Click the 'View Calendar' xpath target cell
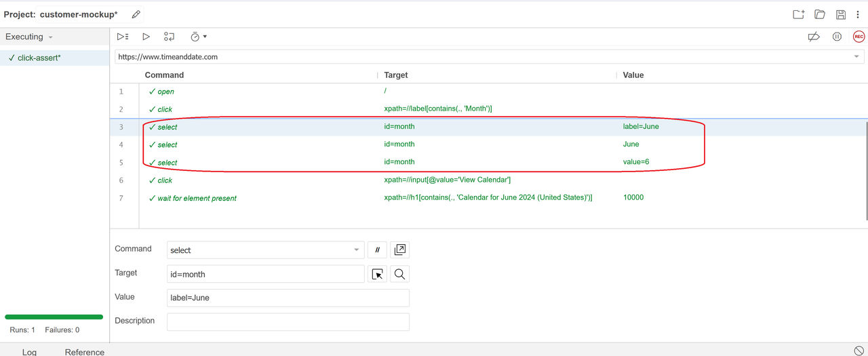Image resolution: width=868 pixels, height=356 pixels. tap(447, 180)
